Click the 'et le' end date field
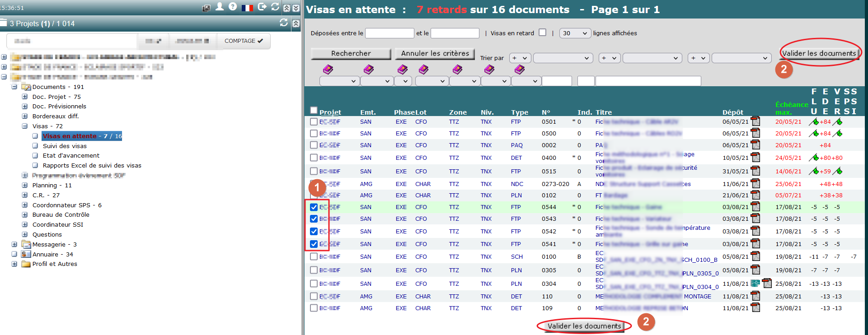The image size is (868, 335). (455, 33)
